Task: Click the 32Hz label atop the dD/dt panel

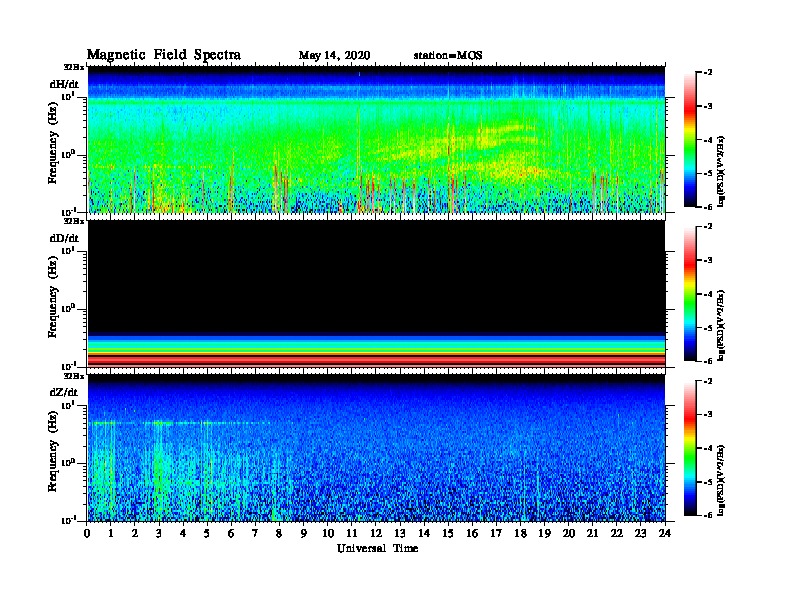Action: (x=74, y=221)
